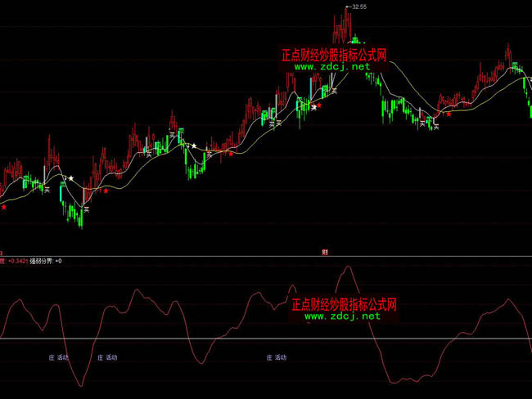Viewport: 532px width, 399px height.
Task: Click the leftmost 庄 活动 label
Action: [58, 357]
